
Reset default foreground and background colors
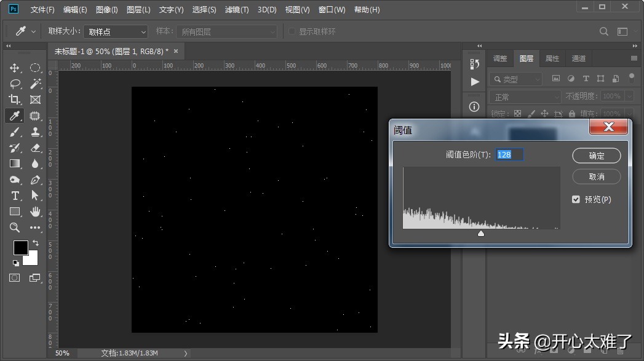15,263
